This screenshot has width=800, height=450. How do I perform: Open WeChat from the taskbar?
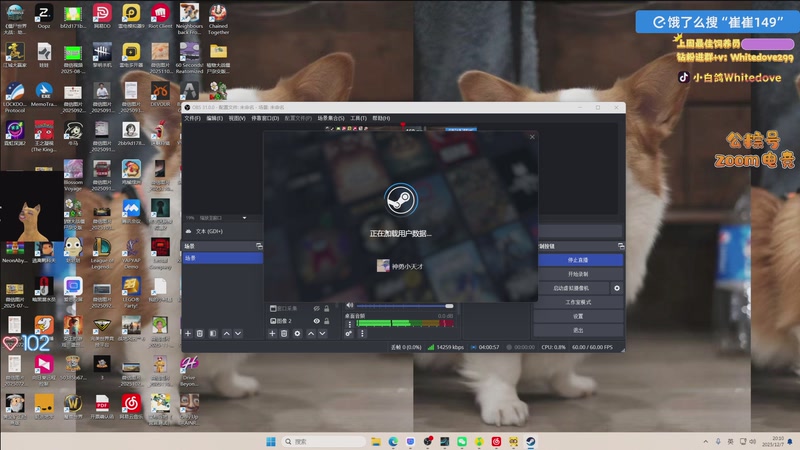click(x=462, y=442)
